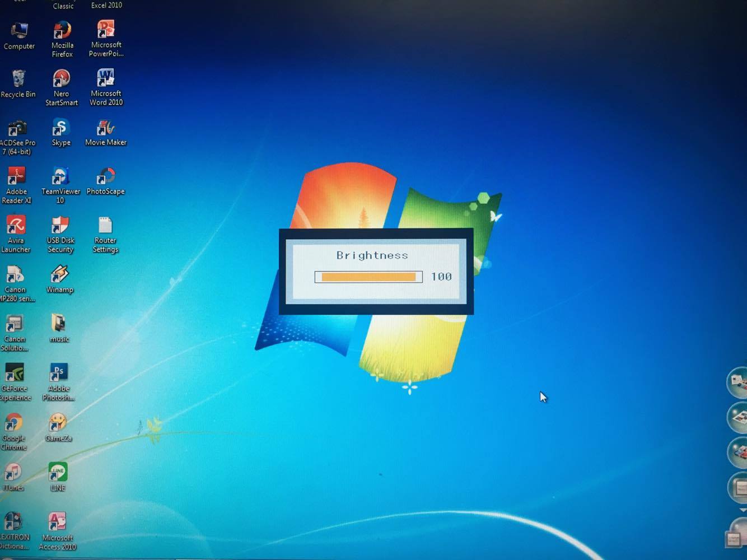Launch ACDSee Pro 7 (64-bit)
Viewport: 747px width, 560px height.
tap(17, 137)
